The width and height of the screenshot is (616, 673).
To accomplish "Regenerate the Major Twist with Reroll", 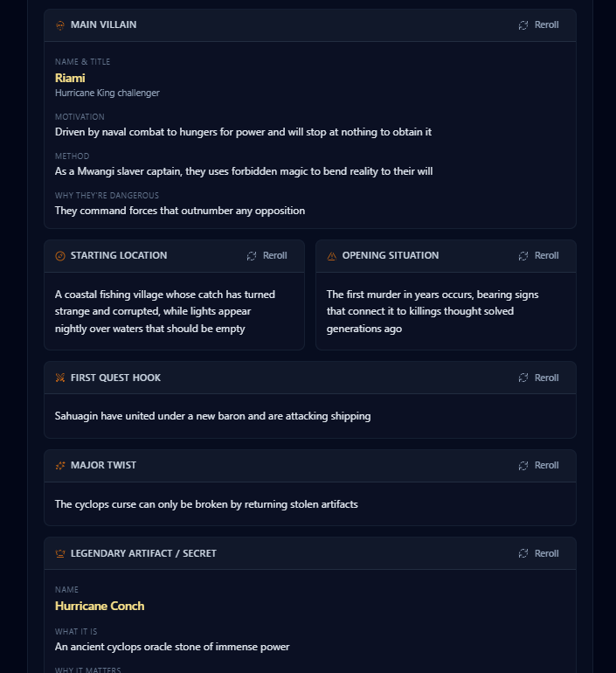I will coord(538,466).
